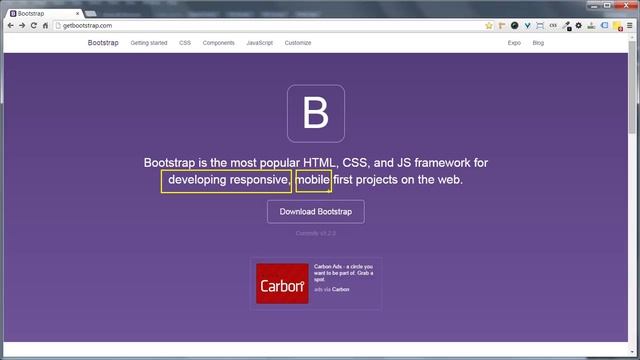The image size is (640, 360).
Task: Open the Getting started nav item
Action: [x=149, y=43]
